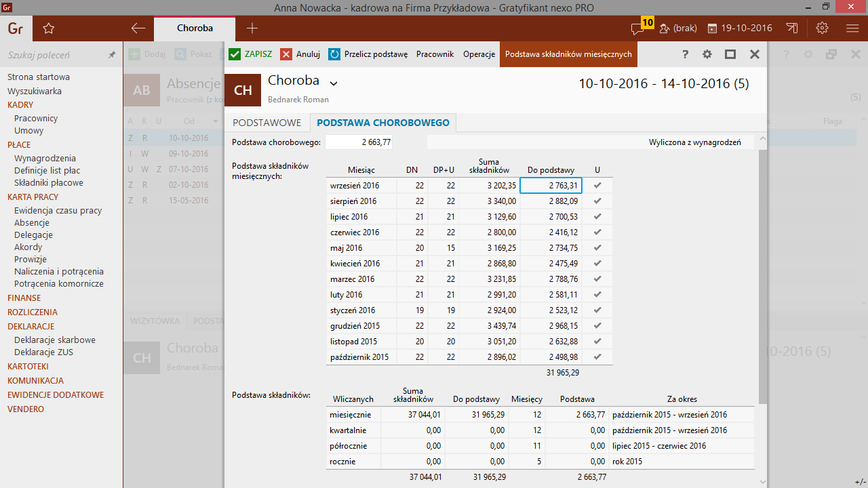This screenshot has width=868, height=488.
Task: Expand the KARTA PRACY sidebar section
Action: coord(33,197)
